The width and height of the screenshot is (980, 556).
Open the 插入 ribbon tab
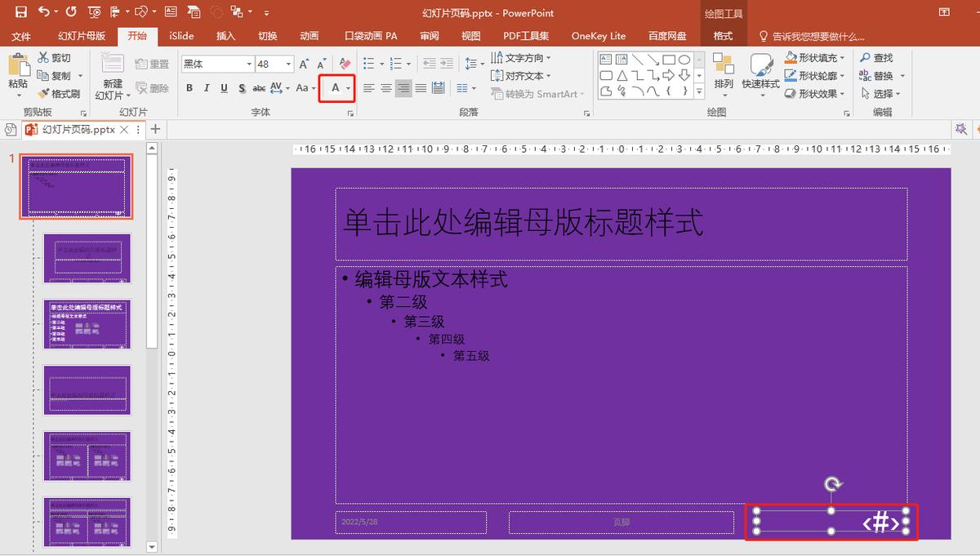(x=225, y=36)
